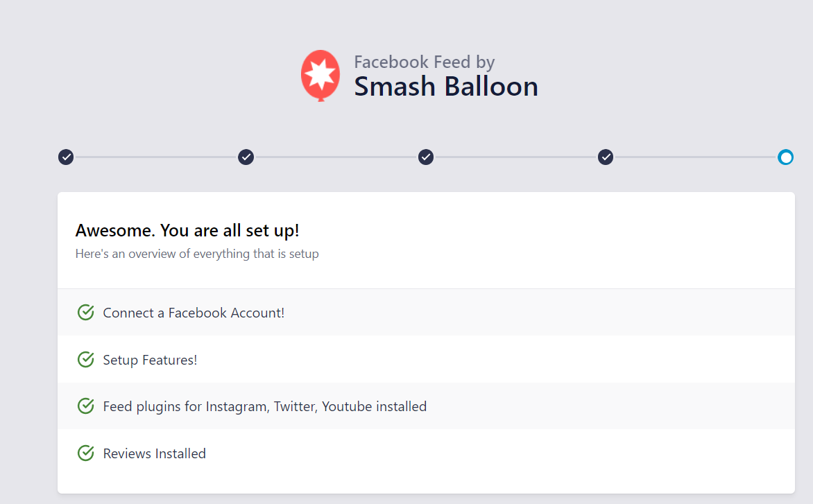Image resolution: width=813 pixels, height=504 pixels.
Task: Select the "Connect a Facebook Account!" row text
Action: [194, 313]
